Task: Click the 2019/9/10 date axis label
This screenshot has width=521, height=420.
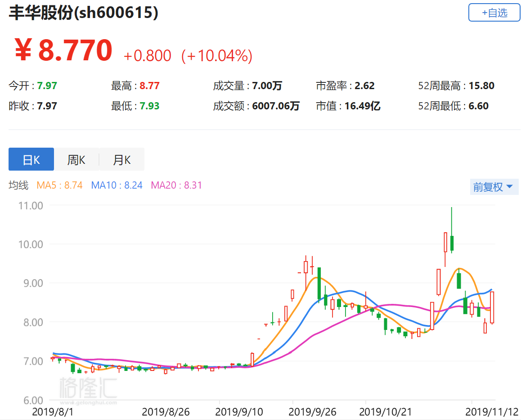Action: point(239,412)
